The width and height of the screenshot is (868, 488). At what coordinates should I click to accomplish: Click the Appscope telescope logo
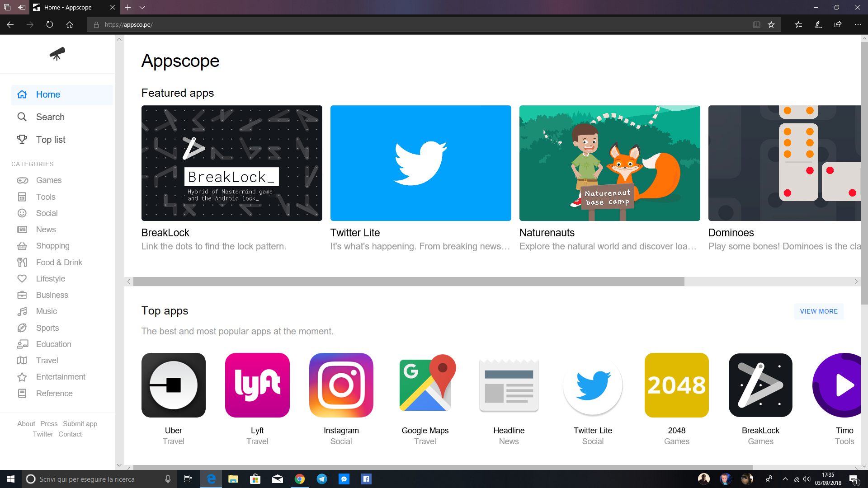pyautogui.click(x=57, y=54)
